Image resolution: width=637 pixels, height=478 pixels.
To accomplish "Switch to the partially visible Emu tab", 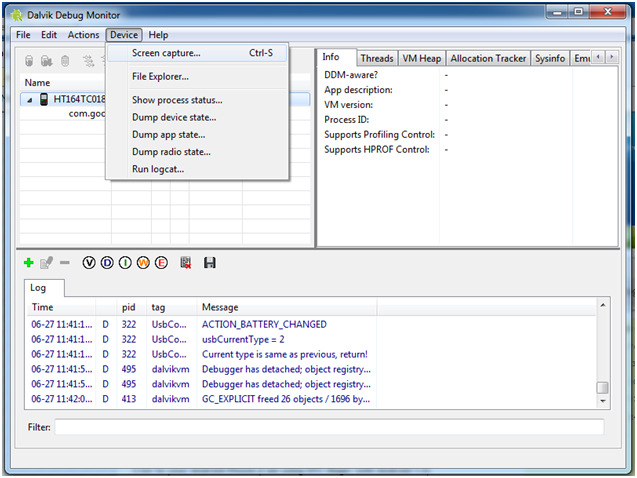I will point(581,58).
